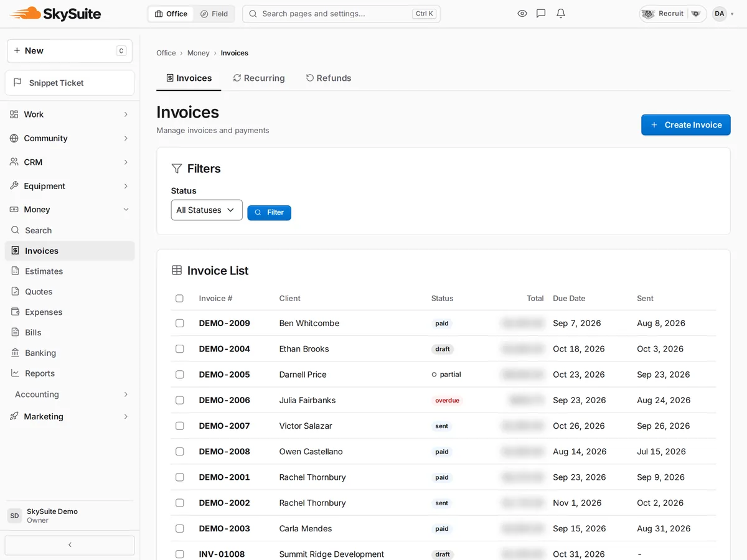This screenshot has height=560, width=747.
Task: Click the Quotes file icon
Action: [16, 291]
